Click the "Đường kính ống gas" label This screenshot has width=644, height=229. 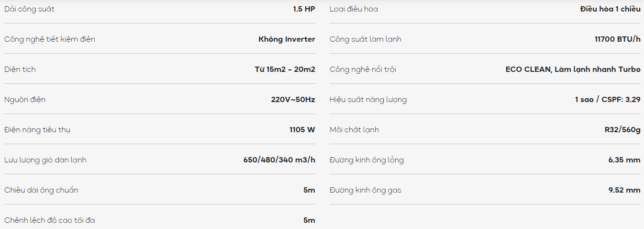click(365, 190)
